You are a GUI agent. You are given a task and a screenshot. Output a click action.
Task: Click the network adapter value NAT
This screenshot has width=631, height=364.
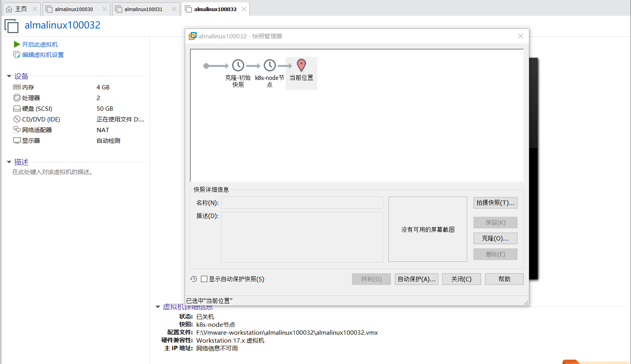tap(103, 130)
